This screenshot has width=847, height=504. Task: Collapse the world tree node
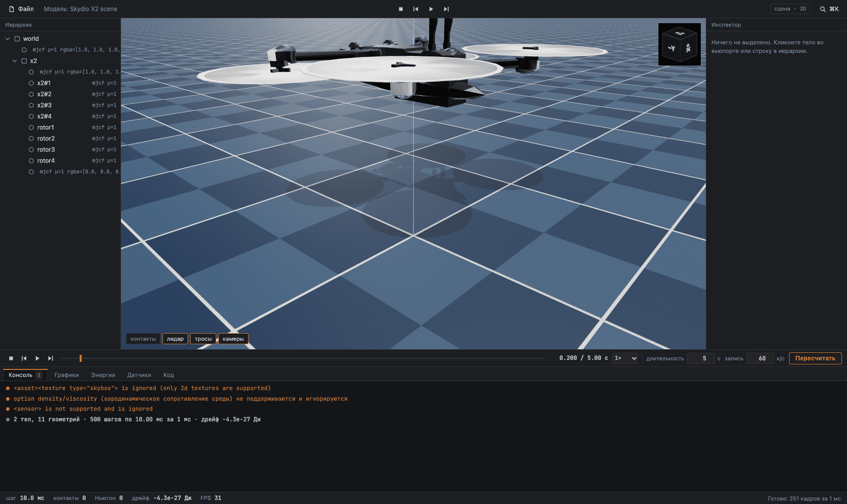tap(8, 39)
